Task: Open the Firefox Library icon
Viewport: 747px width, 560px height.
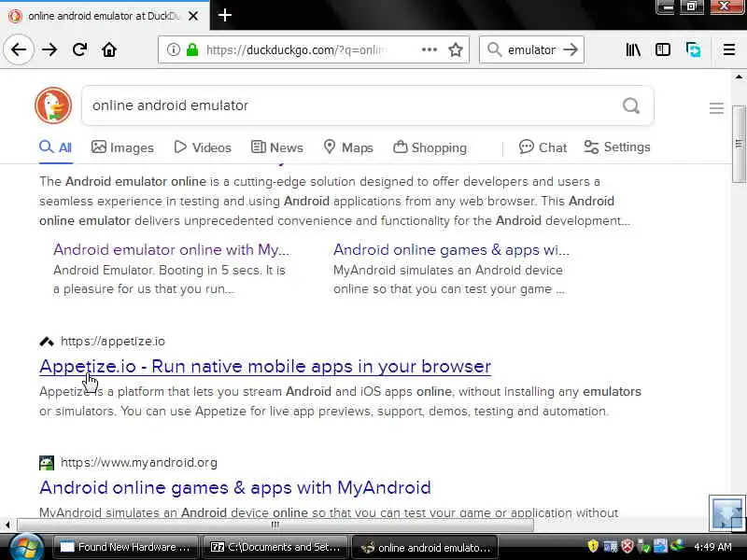Action: (x=633, y=49)
